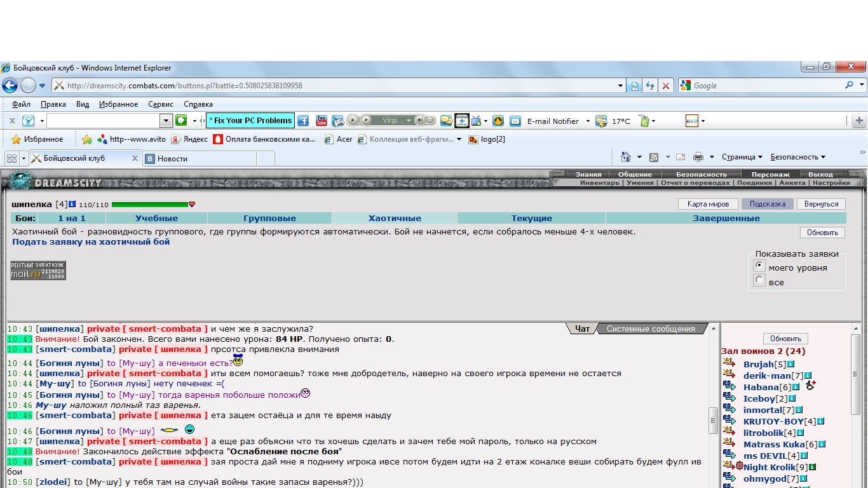This screenshot has width=868, height=488.
Task: Click private message icon beside Habana
Action: click(x=729, y=386)
